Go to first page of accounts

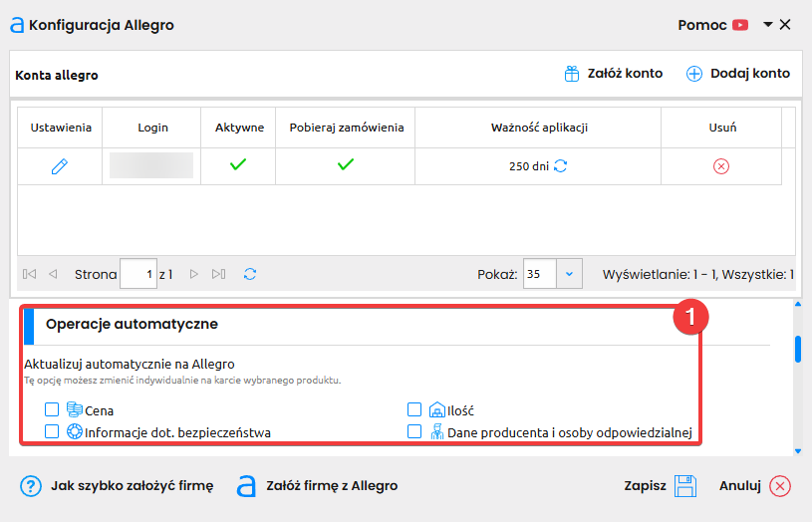coord(30,274)
